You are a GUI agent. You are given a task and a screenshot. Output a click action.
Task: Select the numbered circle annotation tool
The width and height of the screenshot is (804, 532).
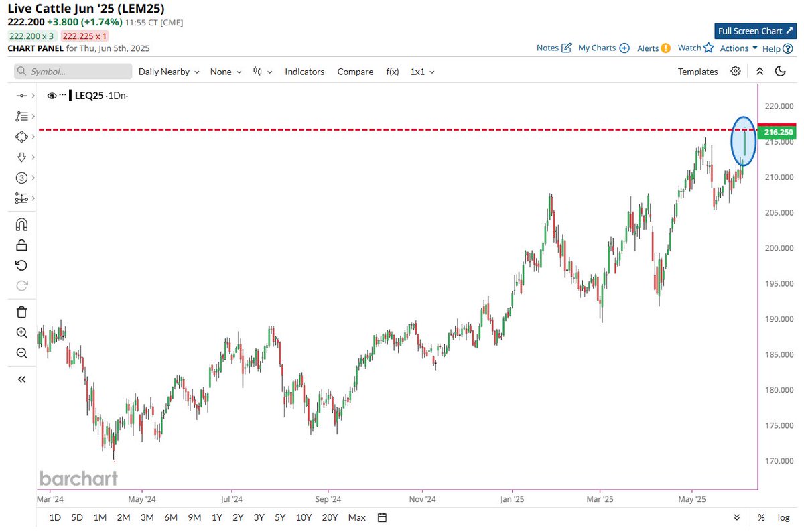pos(21,178)
